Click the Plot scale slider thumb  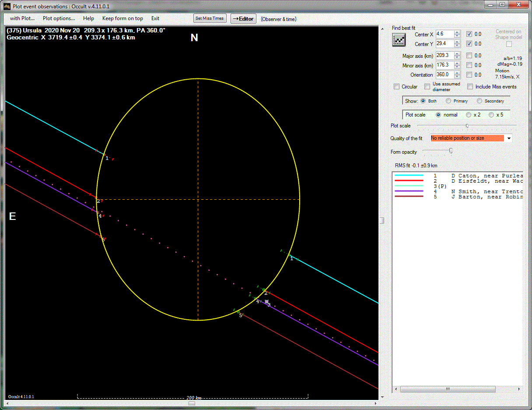pos(467,126)
